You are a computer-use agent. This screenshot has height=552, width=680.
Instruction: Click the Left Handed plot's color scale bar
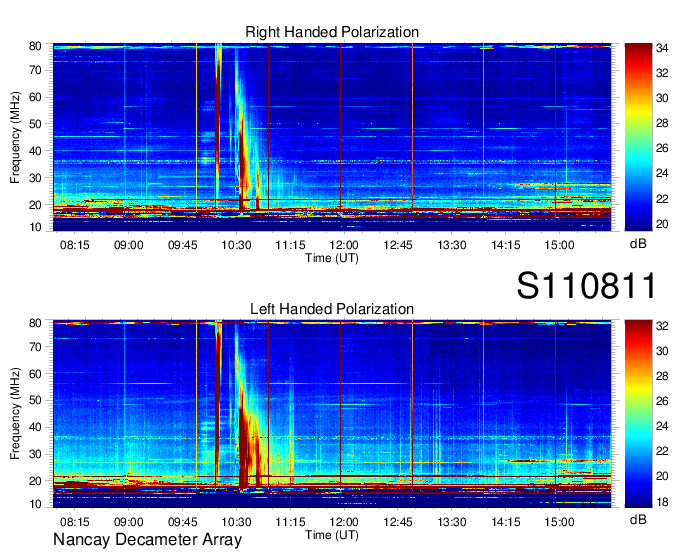tap(638, 414)
